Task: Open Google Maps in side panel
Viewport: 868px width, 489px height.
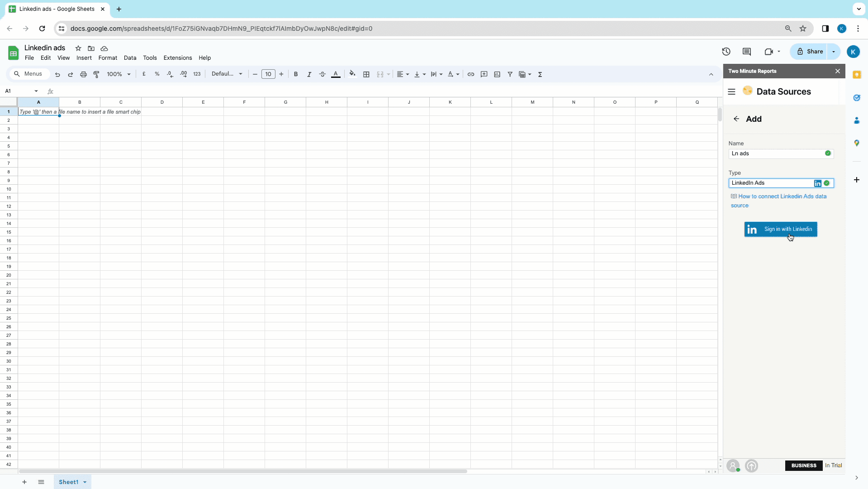Action: (857, 143)
